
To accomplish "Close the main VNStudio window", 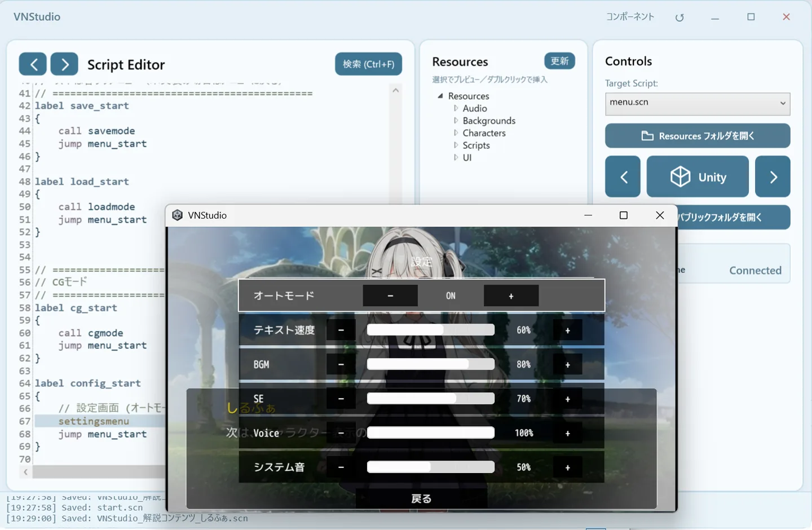I will (786, 17).
